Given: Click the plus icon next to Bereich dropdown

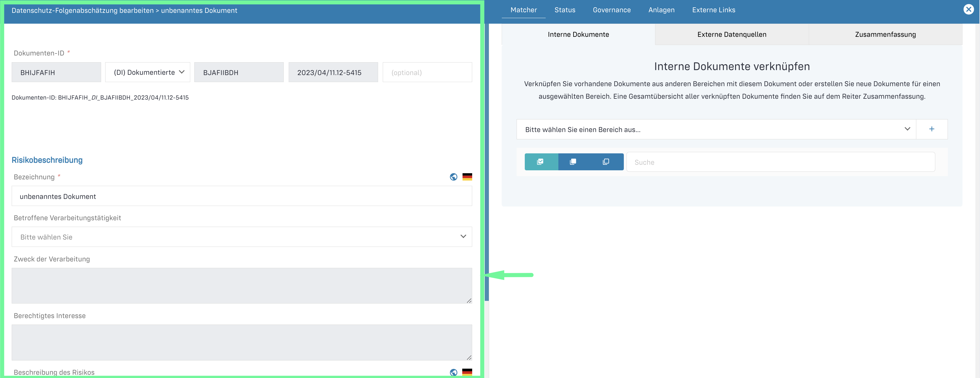Looking at the screenshot, I should coord(932,129).
